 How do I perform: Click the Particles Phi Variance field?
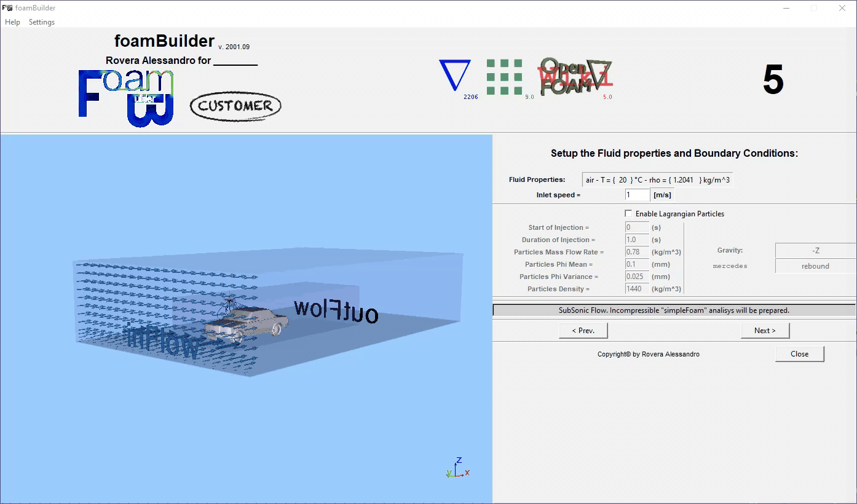pos(637,277)
